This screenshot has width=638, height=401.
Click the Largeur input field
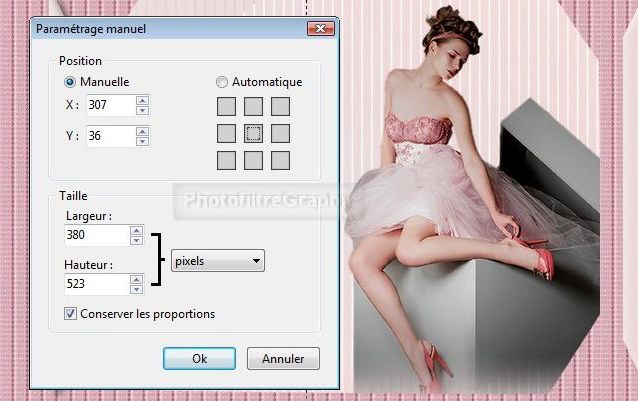[97, 235]
